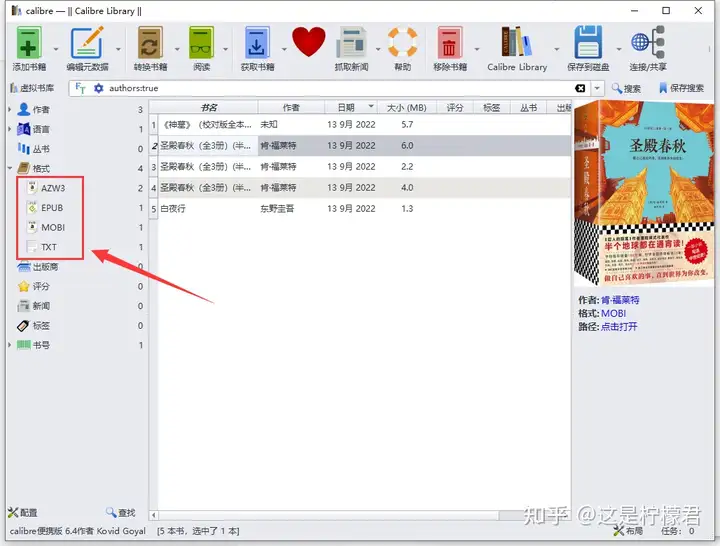720x546 pixels.
Task: Sort by the Tags (标签) column header
Action: click(491, 107)
